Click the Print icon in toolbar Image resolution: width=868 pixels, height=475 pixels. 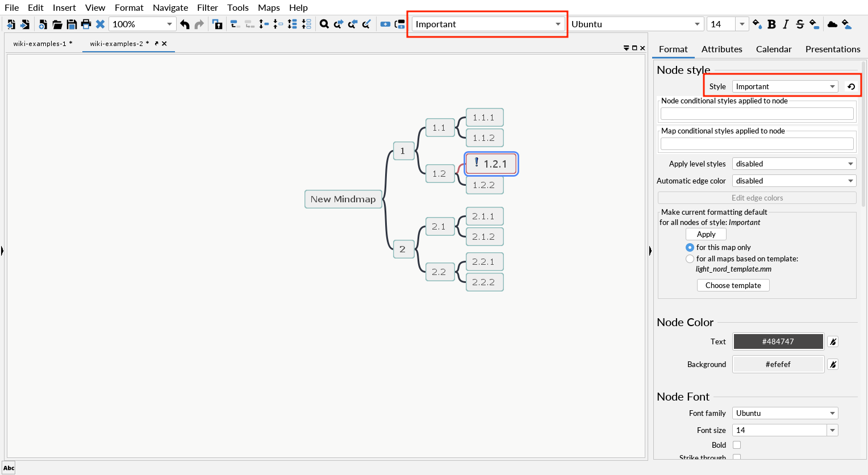point(86,24)
